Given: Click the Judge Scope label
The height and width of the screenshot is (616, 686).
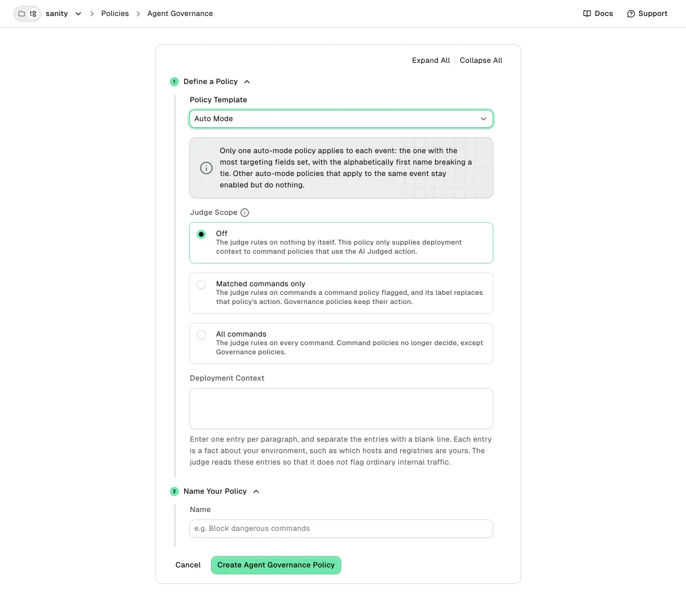Looking at the screenshot, I should [213, 213].
